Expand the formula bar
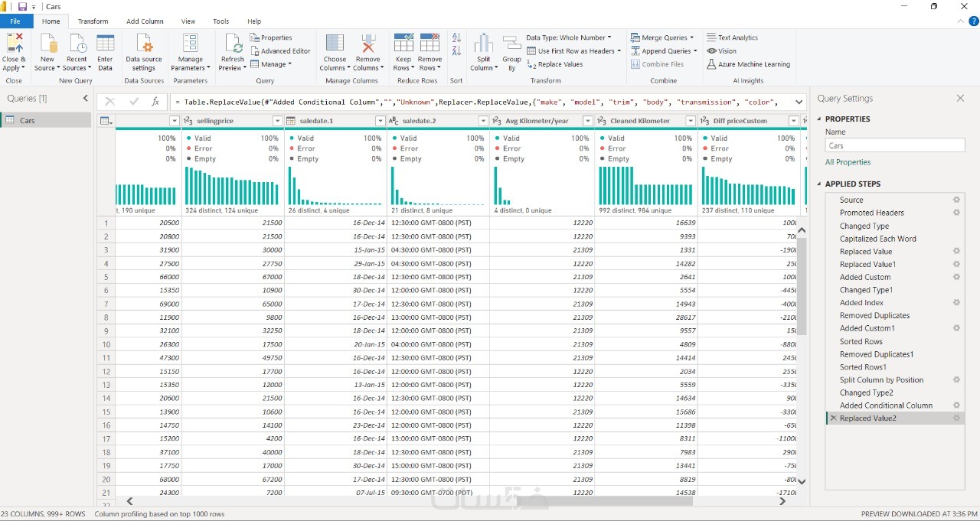Image resolution: width=980 pixels, height=521 pixels. click(799, 101)
